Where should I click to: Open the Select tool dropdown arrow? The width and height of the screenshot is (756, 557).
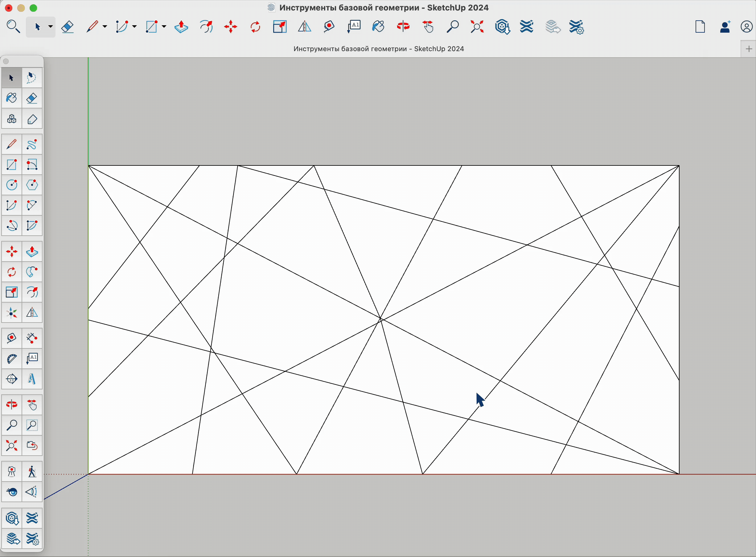(x=50, y=26)
